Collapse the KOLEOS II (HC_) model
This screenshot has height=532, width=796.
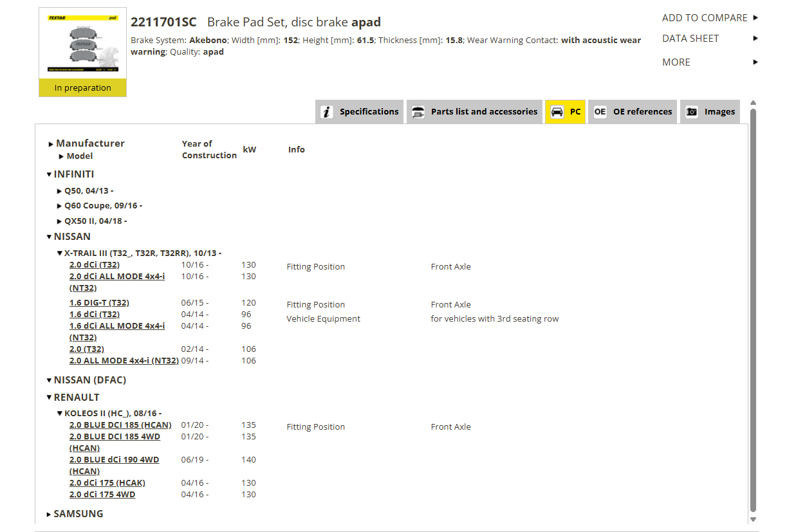(x=60, y=414)
